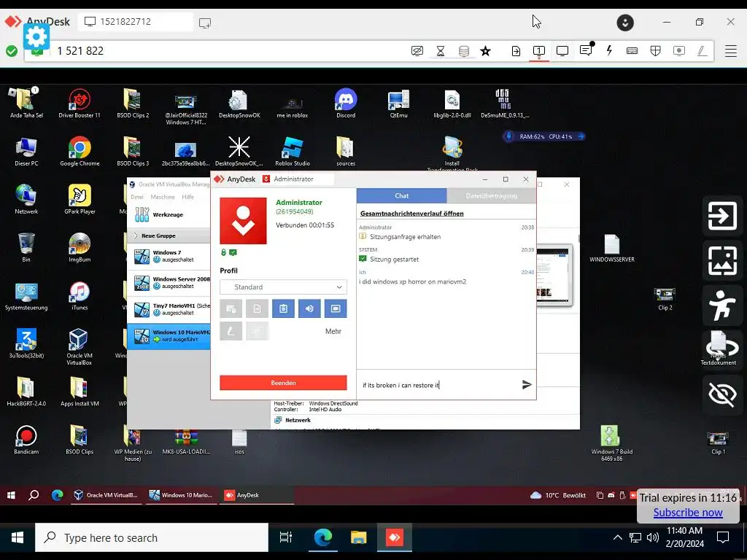Viewport: 747px width, 560px height.
Task: Click the Subscribe now link
Action: pos(687,513)
